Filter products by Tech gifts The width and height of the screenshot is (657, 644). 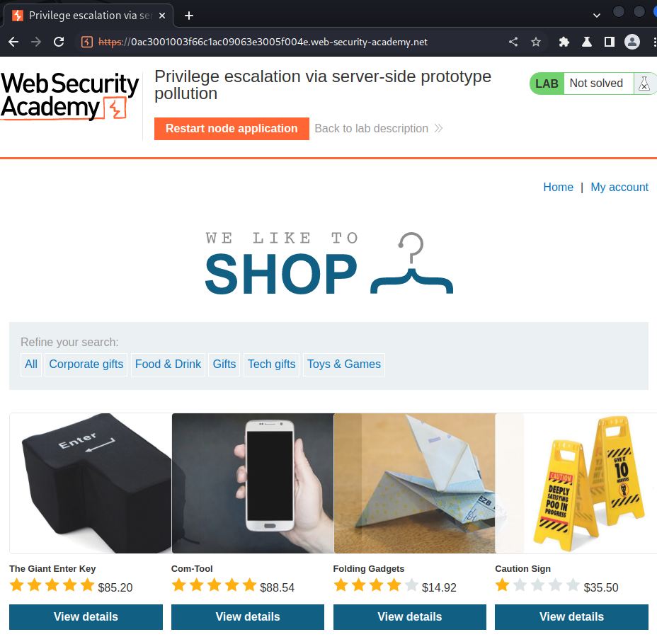(272, 364)
